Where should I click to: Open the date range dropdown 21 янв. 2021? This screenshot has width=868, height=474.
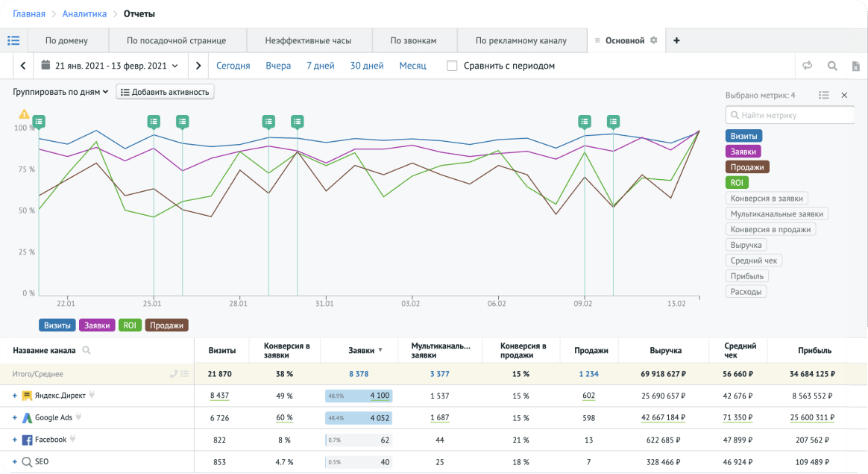(110, 66)
